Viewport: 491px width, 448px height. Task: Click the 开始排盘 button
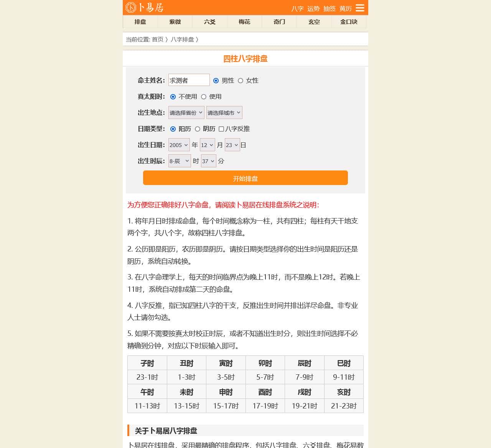[245, 178]
